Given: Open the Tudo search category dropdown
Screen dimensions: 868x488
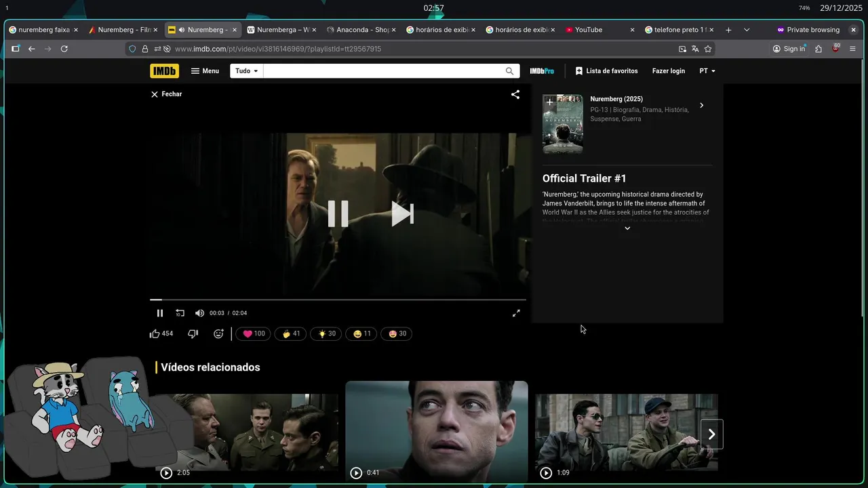Looking at the screenshot, I should tap(246, 71).
